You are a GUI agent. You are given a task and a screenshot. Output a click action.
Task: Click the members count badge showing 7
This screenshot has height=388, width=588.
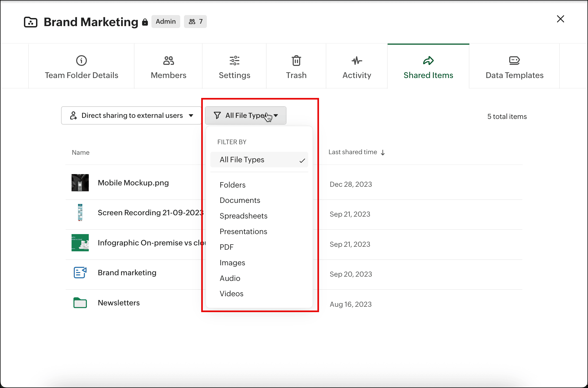[195, 22]
